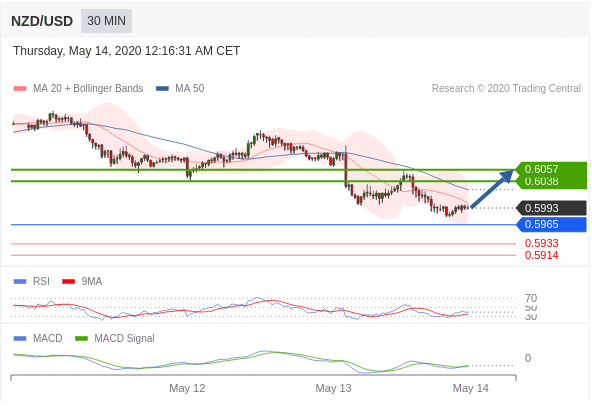Click the May 12 date axis label

pyautogui.click(x=187, y=388)
